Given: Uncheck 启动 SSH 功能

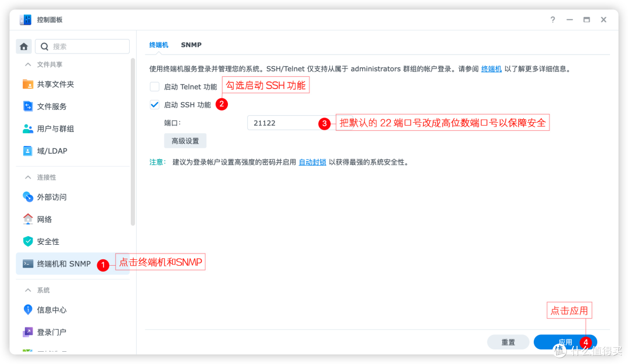Looking at the screenshot, I should pos(155,105).
